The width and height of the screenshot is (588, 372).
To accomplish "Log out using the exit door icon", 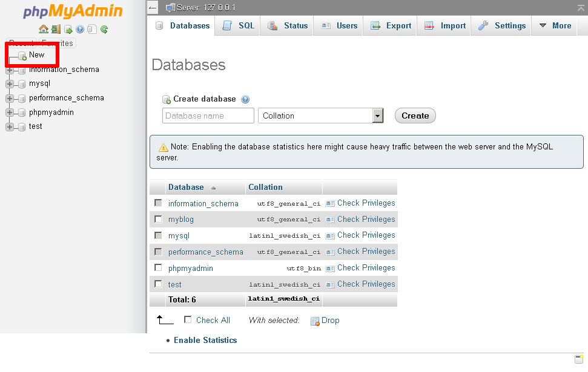I will pyautogui.click(x=55, y=29).
